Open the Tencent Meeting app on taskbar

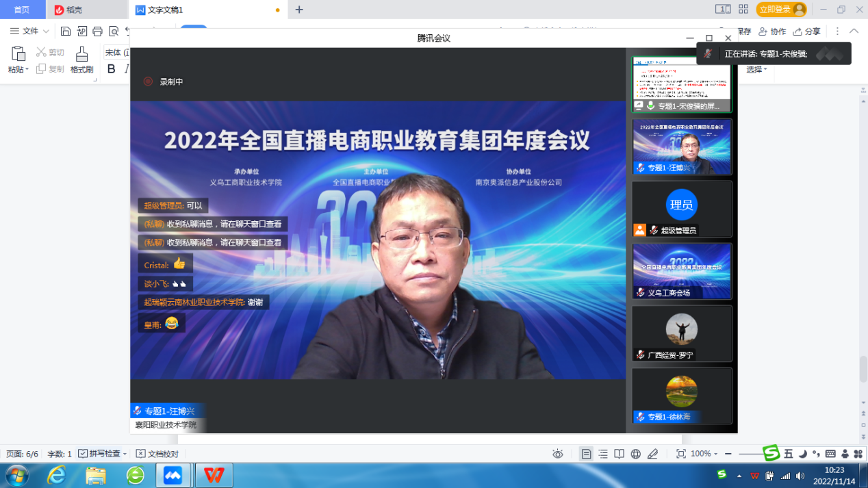point(173,475)
